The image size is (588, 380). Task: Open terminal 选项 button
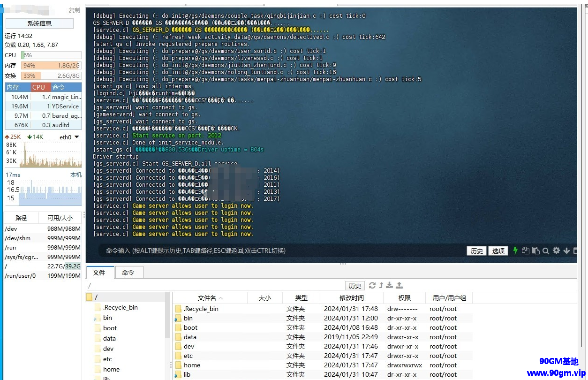point(498,251)
